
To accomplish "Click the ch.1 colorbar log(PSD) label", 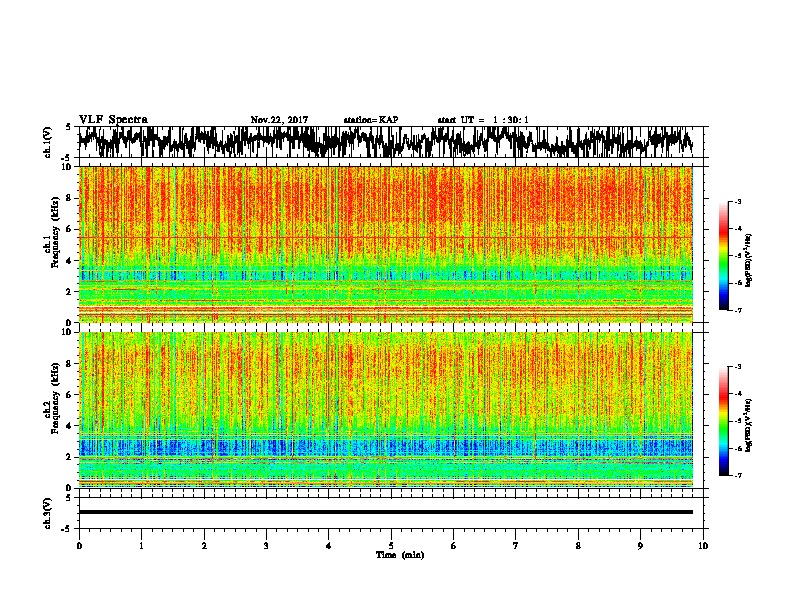I will pos(749,261).
